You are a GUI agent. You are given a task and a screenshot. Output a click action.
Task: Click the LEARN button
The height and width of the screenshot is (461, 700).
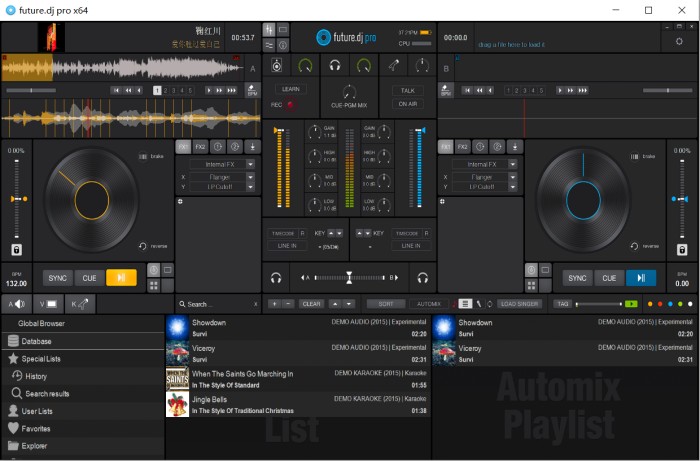pos(291,89)
